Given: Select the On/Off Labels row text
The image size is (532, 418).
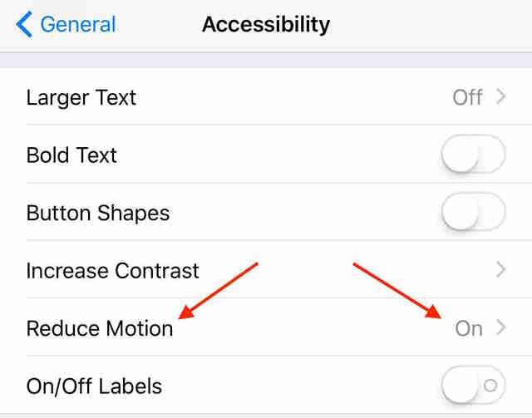Looking at the screenshot, I should [94, 386].
